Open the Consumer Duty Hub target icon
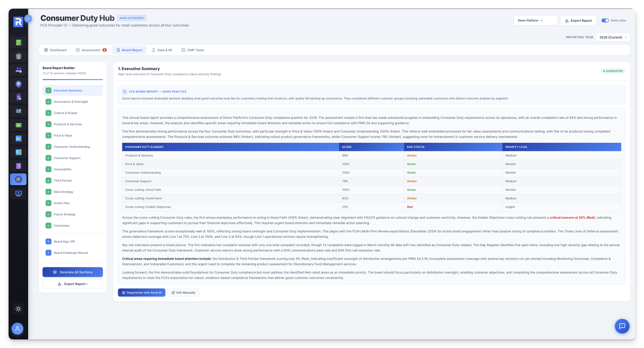The width and height of the screenshot is (644, 348). click(18, 179)
